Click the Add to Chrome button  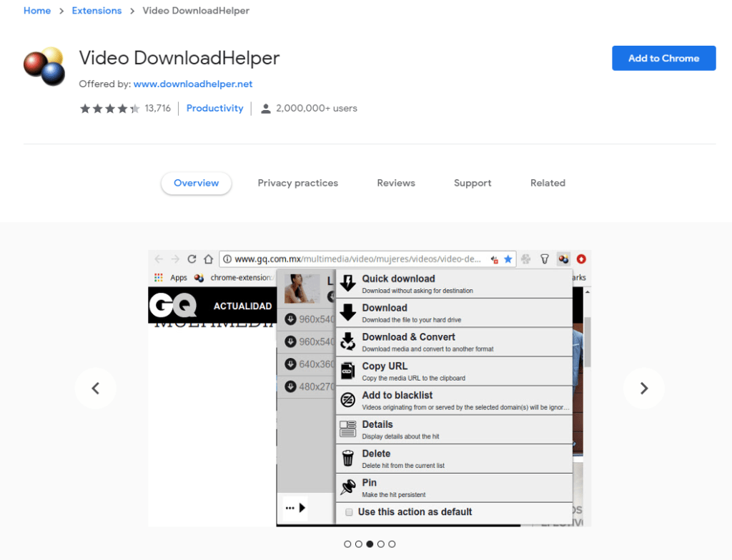[663, 59]
